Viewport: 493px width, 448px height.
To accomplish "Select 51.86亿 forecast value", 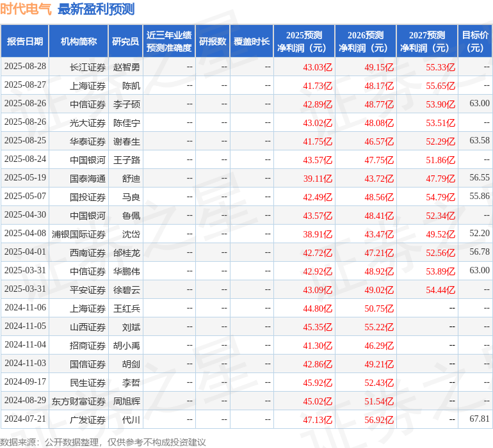I will click(440, 160).
